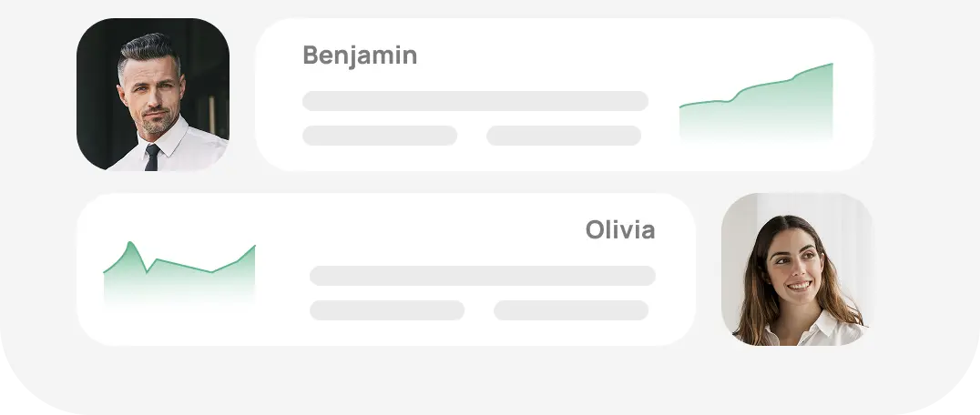Click the long placeholder bar under Benjamin
The height and width of the screenshot is (415, 980).
475,101
